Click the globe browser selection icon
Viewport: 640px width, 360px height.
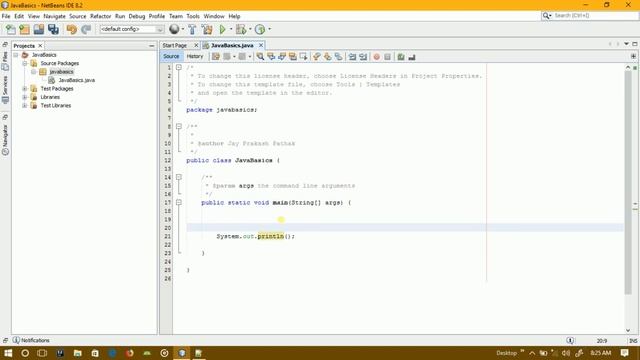174,29
